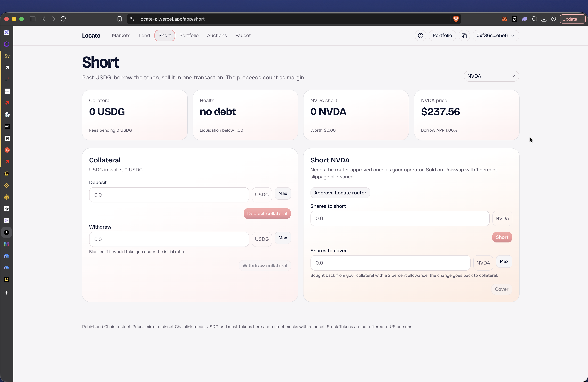
Task: View site information in address bar
Action: (132, 19)
